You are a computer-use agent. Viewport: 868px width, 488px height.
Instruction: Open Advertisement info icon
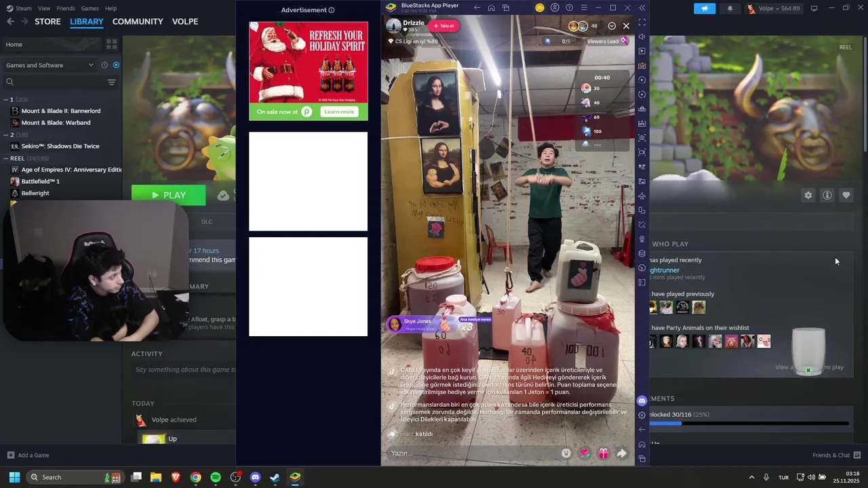coord(332,10)
